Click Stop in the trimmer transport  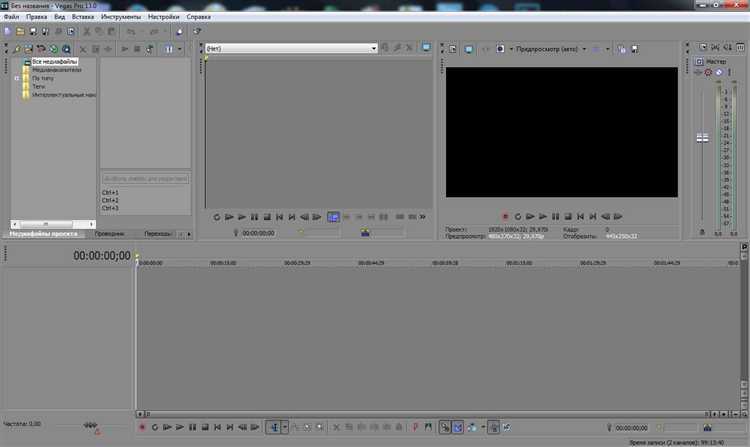(x=267, y=217)
